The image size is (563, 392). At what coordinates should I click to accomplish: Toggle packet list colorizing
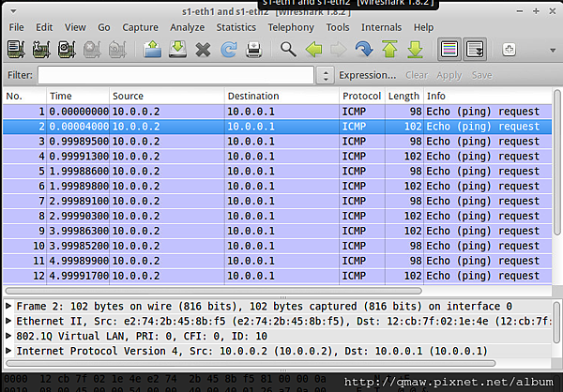point(449,50)
